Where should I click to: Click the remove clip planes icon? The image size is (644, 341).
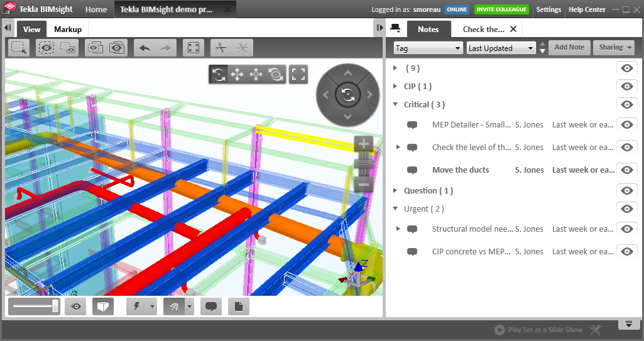point(243,48)
